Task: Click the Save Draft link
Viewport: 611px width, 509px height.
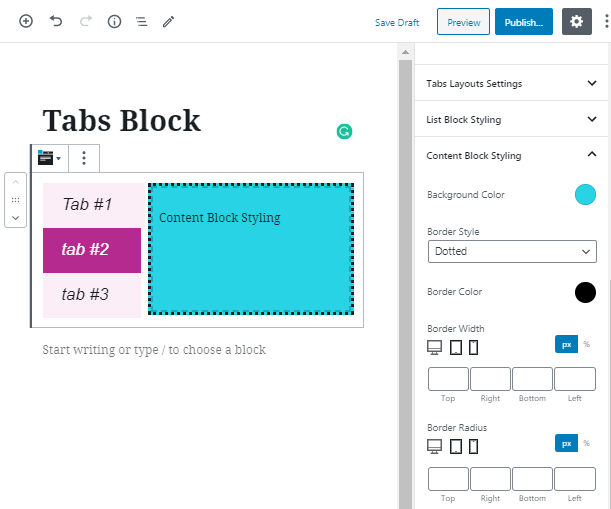Action: 397,23
